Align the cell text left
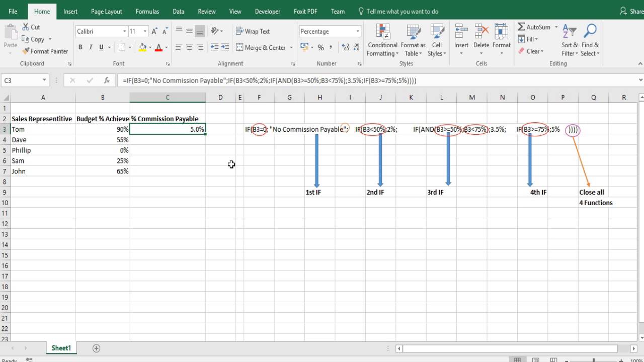Screen dimensions: 644x362 click(179, 47)
